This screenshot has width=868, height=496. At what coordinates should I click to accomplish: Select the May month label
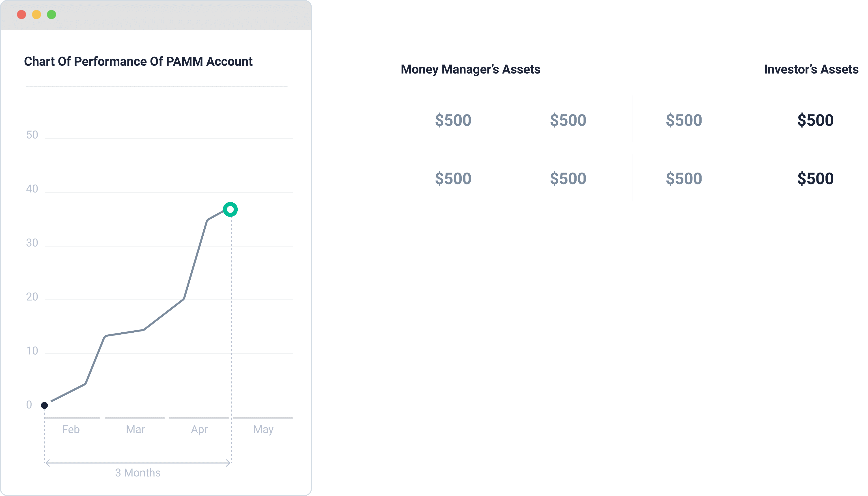(x=263, y=430)
